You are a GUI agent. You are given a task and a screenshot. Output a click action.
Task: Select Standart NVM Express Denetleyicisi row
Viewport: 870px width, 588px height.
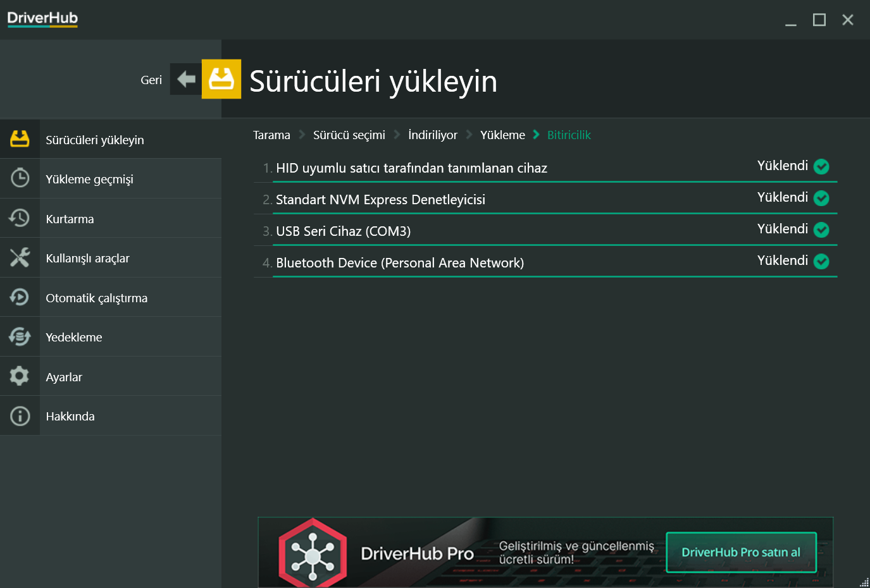click(545, 199)
